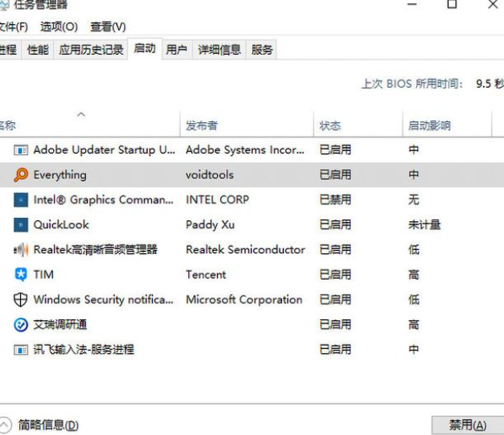This screenshot has height=435, width=504.
Task: Open the 选项(O) menu
Action: (59, 27)
